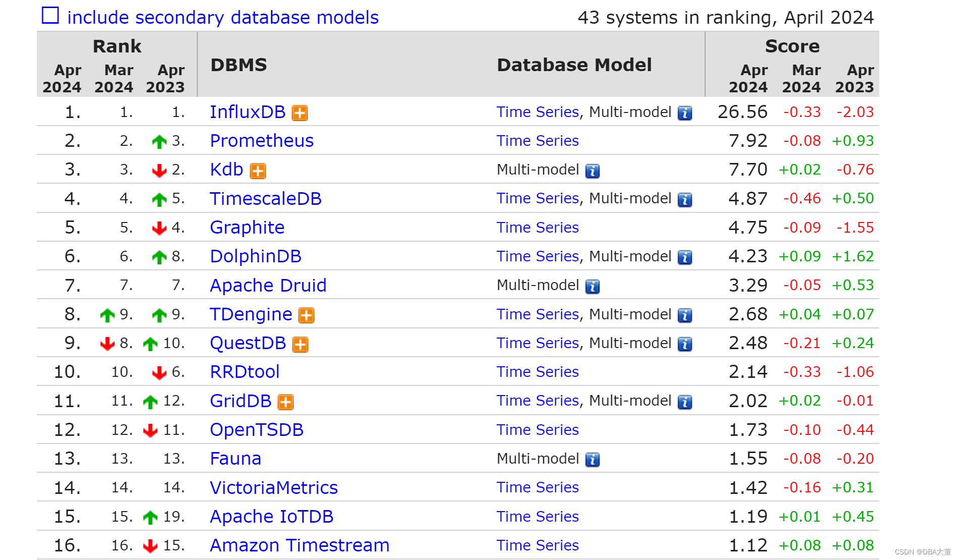Click the info icon in InfluxDB row

click(x=685, y=113)
